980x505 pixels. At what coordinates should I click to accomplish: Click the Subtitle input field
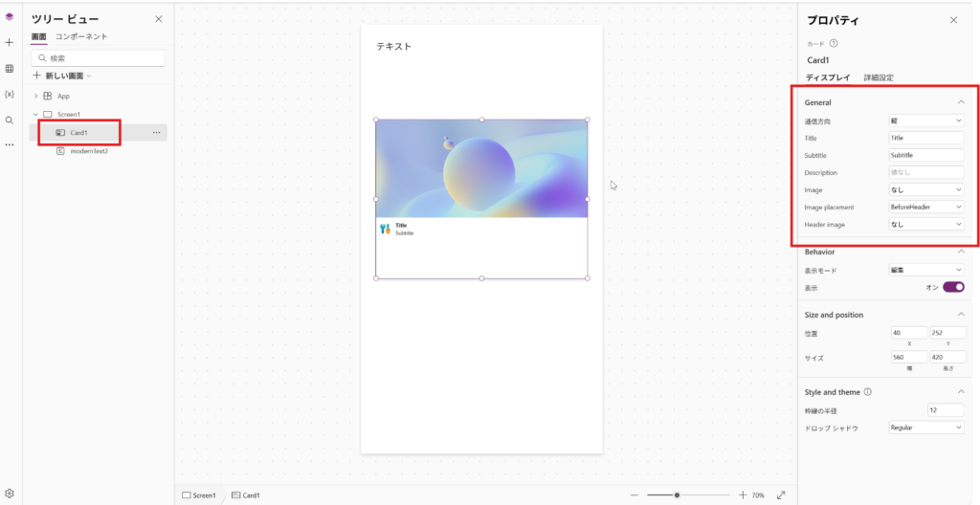925,155
